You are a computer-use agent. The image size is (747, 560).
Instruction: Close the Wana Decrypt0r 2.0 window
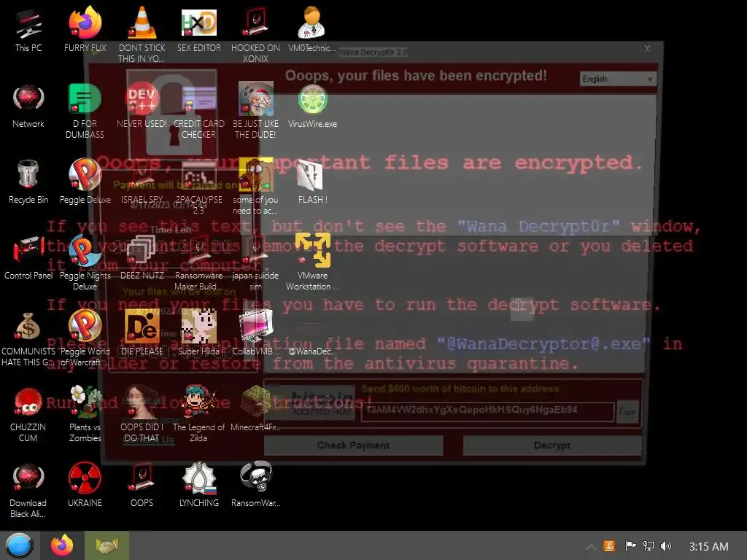tap(647, 49)
